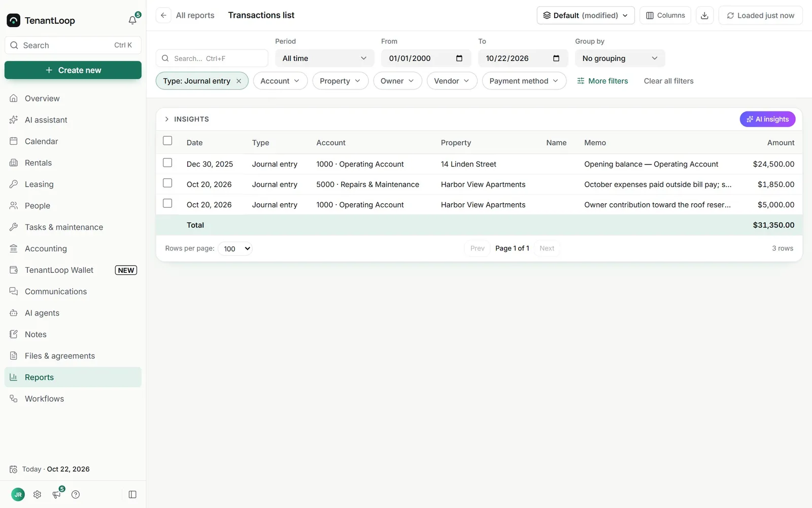Viewport: 812px width, 508px height.
Task: Click the TenantLoop logo icon
Action: (x=13, y=20)
